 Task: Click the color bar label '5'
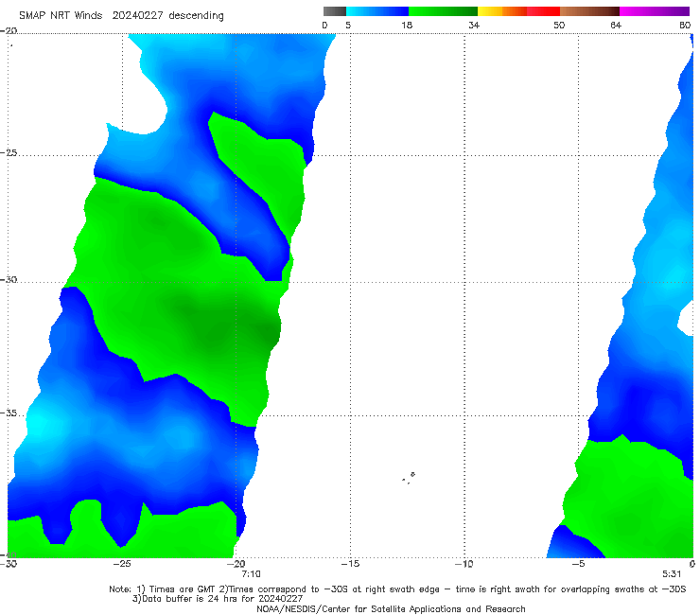tap(348, 26)
